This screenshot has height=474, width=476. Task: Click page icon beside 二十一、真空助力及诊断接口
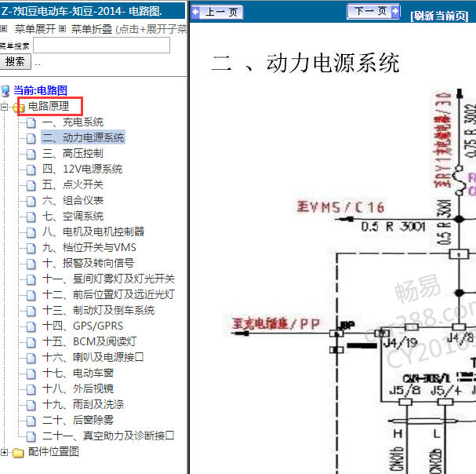(31, 437)
